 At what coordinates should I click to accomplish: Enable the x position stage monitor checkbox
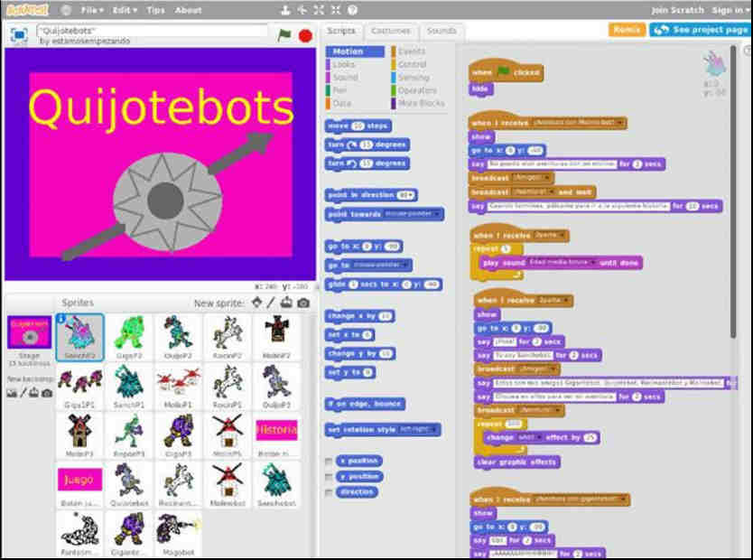coord(330,460)
